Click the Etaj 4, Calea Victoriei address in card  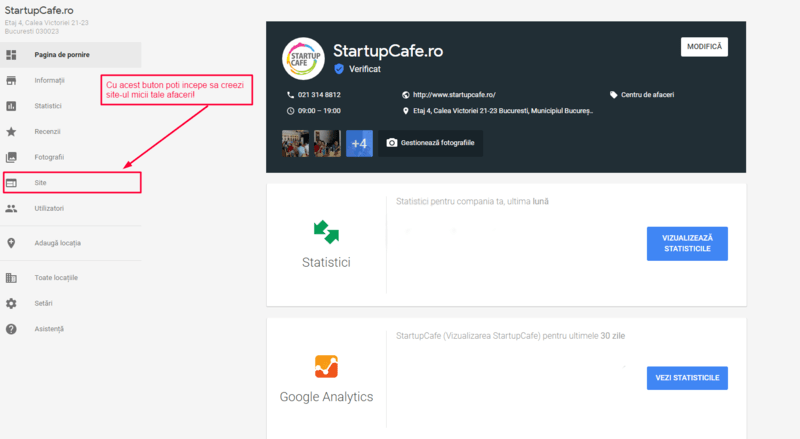[503, 111]
